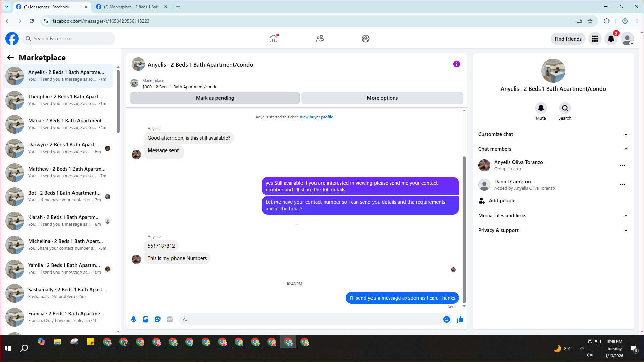
Task: Open Theophin conversation in chat list
Action: click(x=58, y=100)
